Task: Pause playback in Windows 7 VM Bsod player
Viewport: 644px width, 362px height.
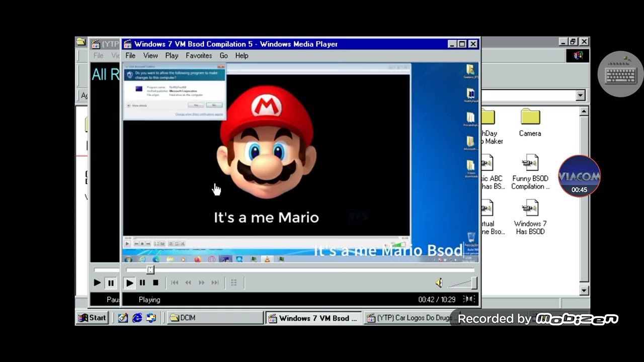Action: (x=142, y=283)
